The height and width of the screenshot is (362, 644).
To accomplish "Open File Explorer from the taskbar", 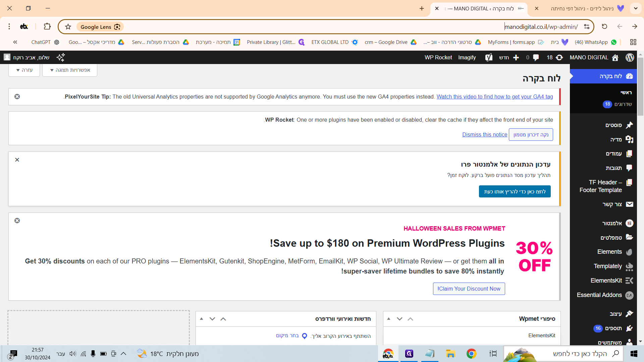I will 450,354.
